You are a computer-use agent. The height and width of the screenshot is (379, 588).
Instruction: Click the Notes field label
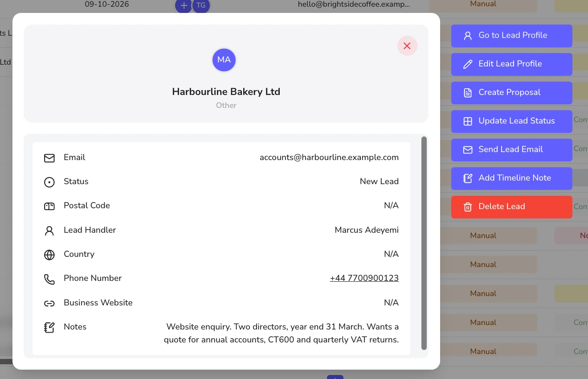(75, 327)
